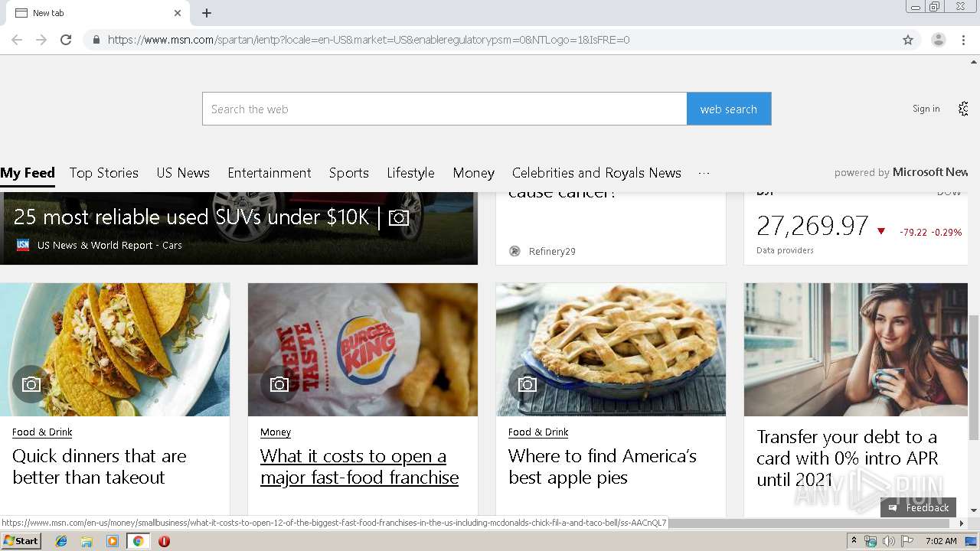Click US News & World Report - Cars text
Screen dimensions: 980x551
pos(109,246)
